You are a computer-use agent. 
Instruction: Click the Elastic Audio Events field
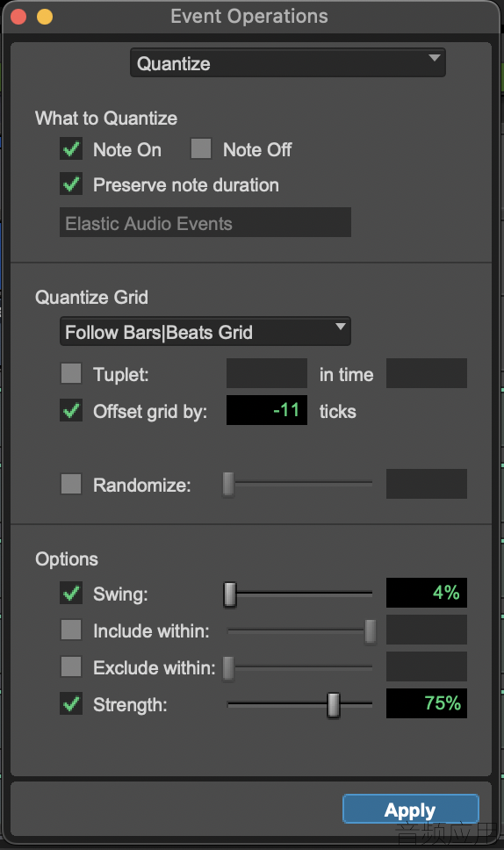(205, 222)
